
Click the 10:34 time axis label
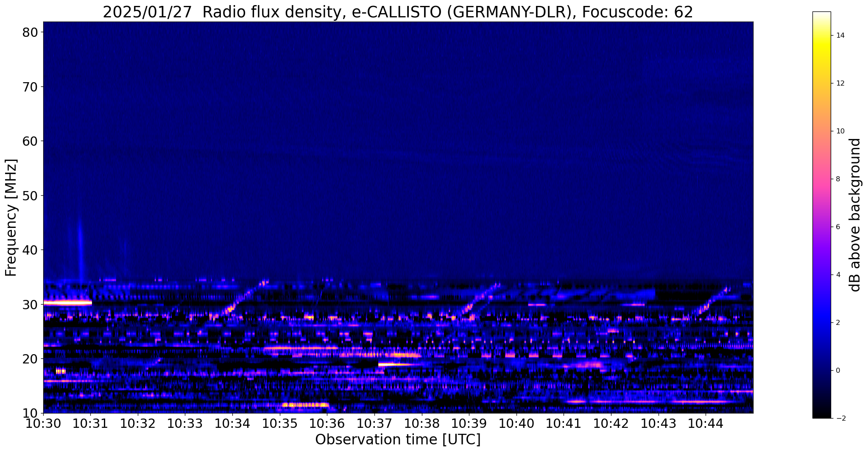click(232, 423)
